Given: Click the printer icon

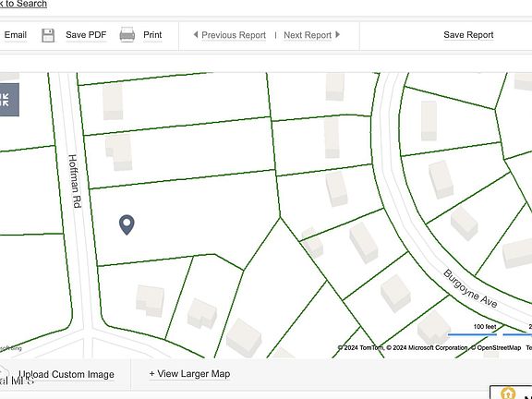Looking at the screenshot, I should coord(127,34).
